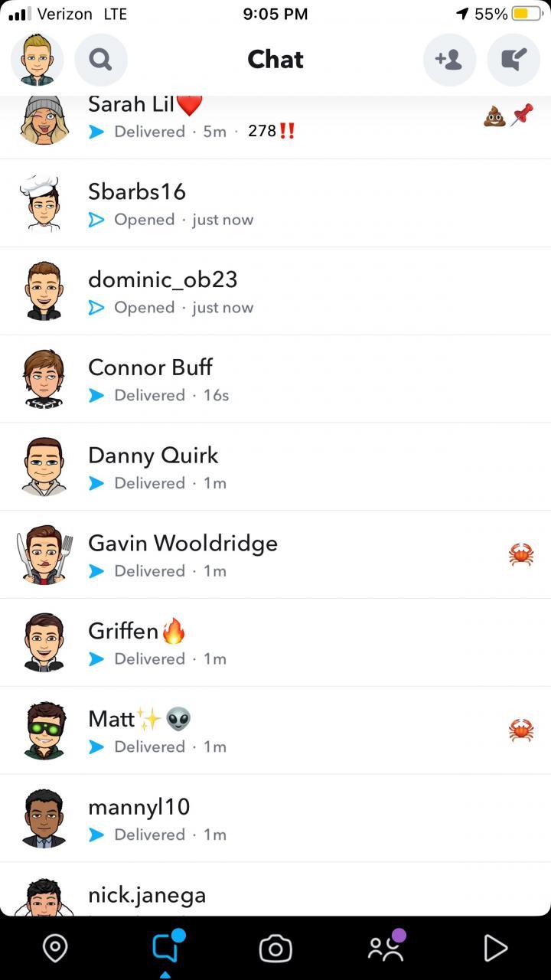Select the Chat tab icon
Image resolution: width=551 pixels, height=980 pixels.
(x=166, y=947)
